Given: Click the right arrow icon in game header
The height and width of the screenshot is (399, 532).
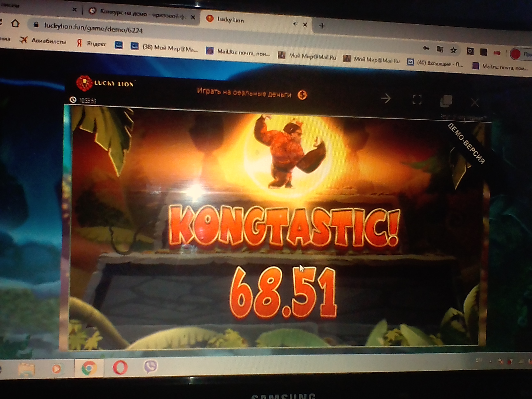Looking at the screenshot, I should coord(386,98).
